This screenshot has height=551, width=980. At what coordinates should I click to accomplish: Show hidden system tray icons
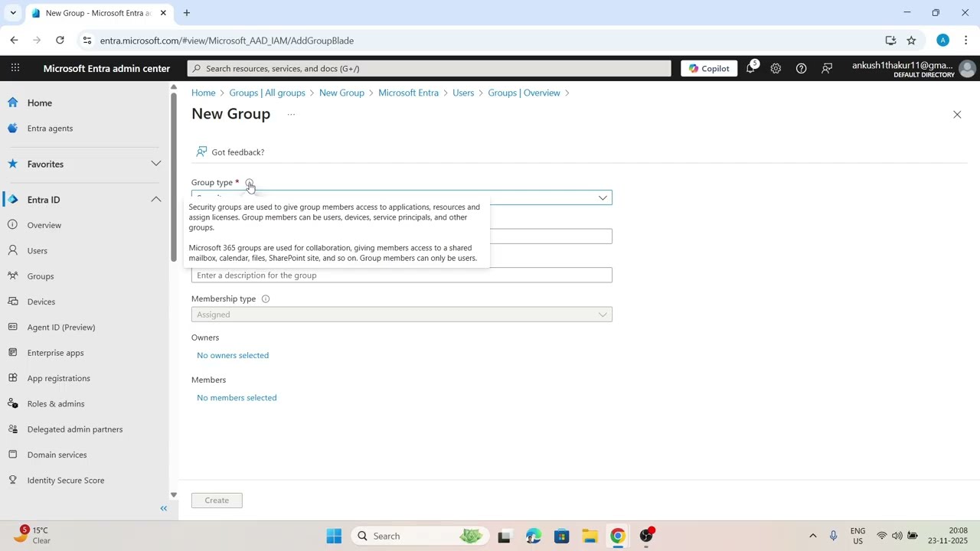pyautogui.click(x=812, y=536)
